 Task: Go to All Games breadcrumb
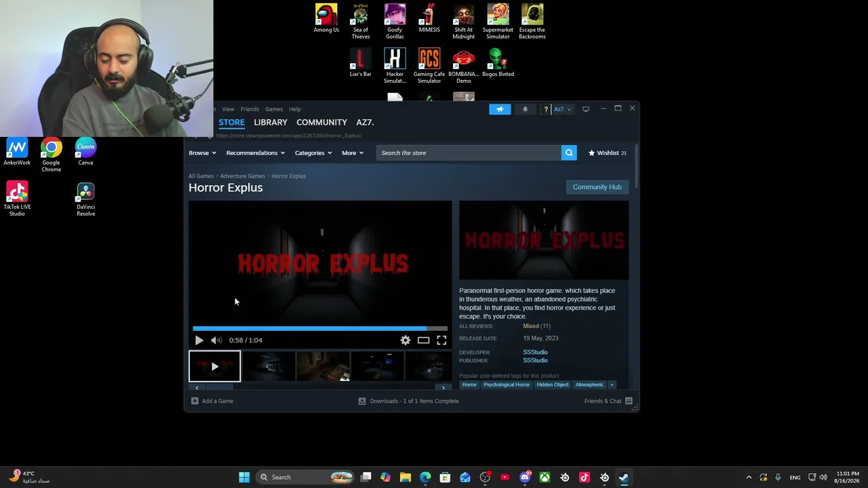pos(201,176)
